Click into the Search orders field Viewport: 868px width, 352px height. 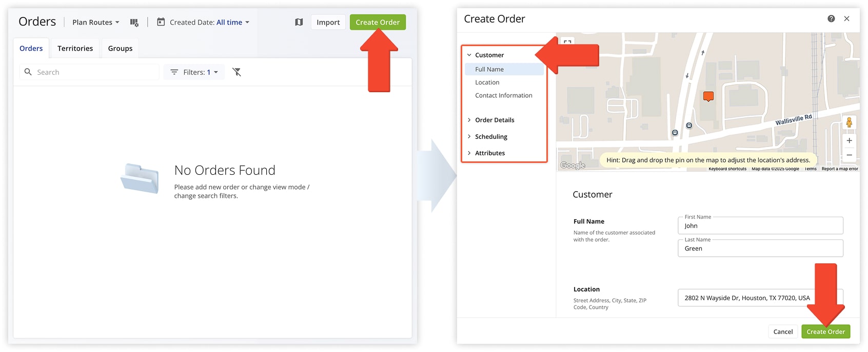pyautogui.click(x=89, y=72)
